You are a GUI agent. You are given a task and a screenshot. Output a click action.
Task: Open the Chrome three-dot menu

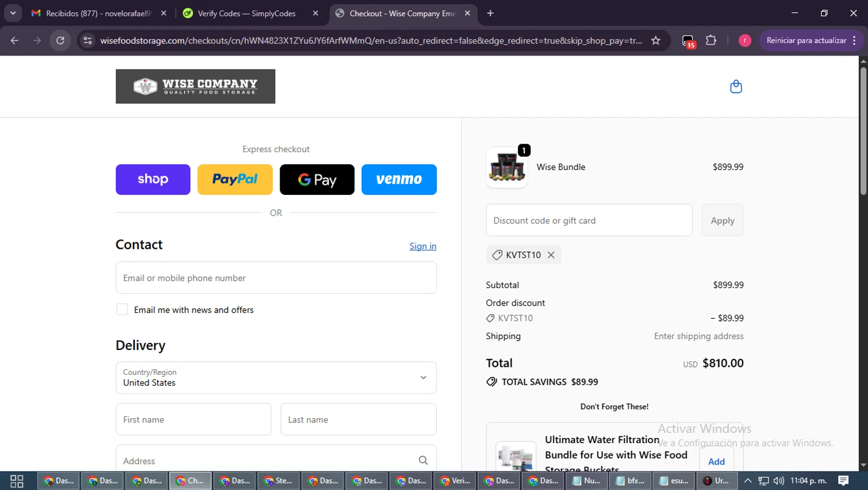click(x=854, y=40)
